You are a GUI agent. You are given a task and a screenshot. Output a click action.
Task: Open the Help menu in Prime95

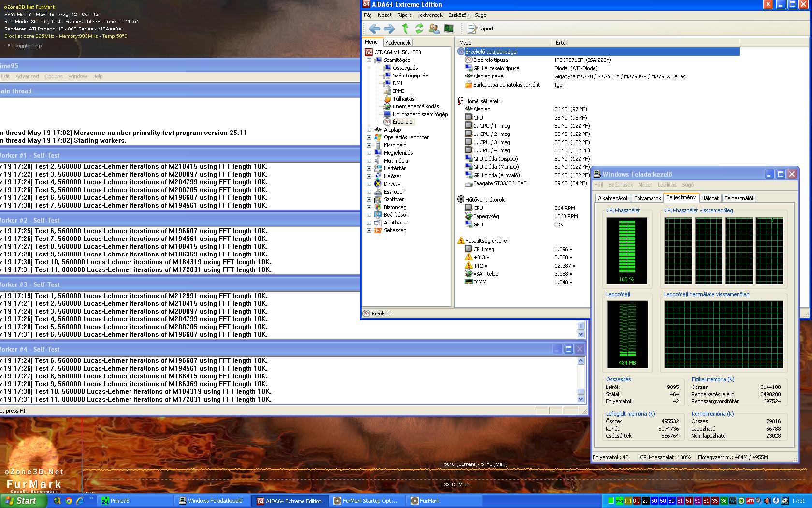tap(98, 76)
